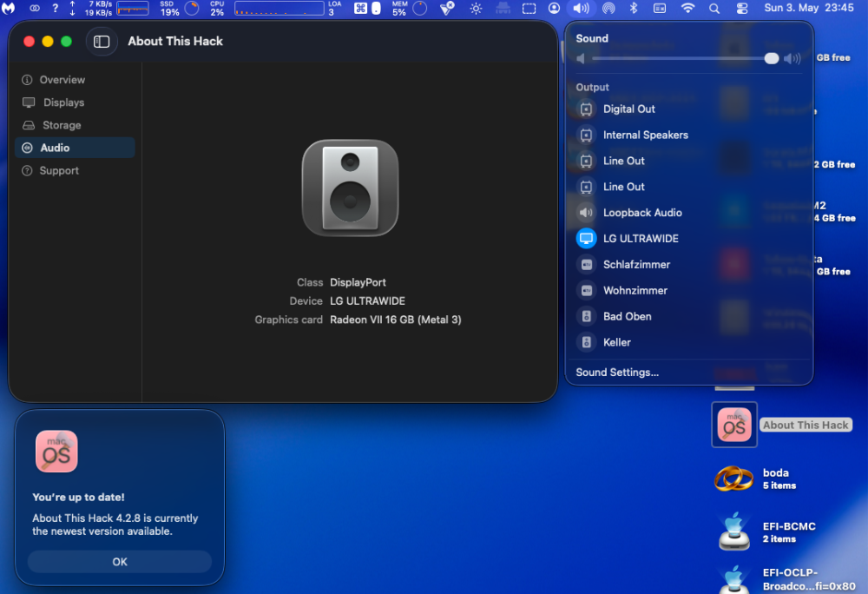
Task: Click the high volume icon beside slider
Action: pos(792,59)
